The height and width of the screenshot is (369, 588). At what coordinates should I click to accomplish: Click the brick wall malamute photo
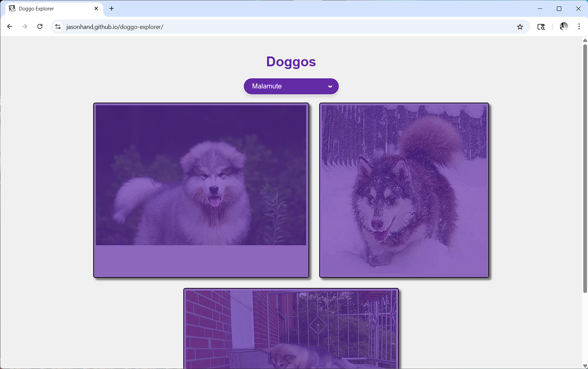point(291,330)
